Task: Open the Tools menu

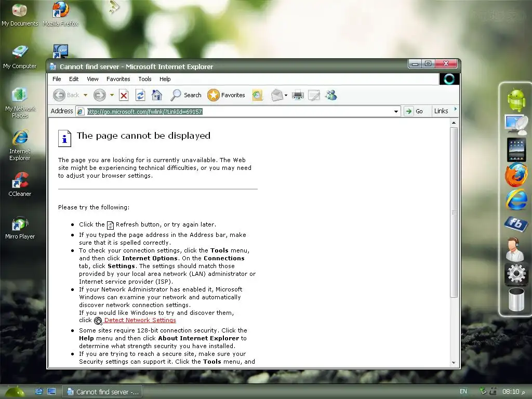Action: (145, 79)
